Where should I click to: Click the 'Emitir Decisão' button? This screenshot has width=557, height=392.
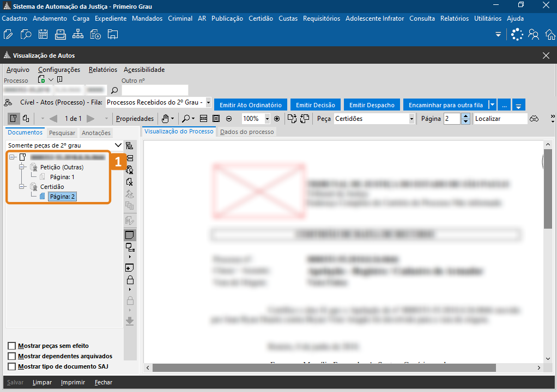coord(316,105)
